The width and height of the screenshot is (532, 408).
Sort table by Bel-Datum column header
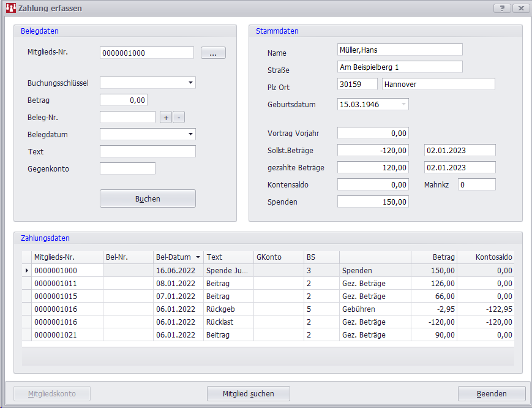point(178,257)
